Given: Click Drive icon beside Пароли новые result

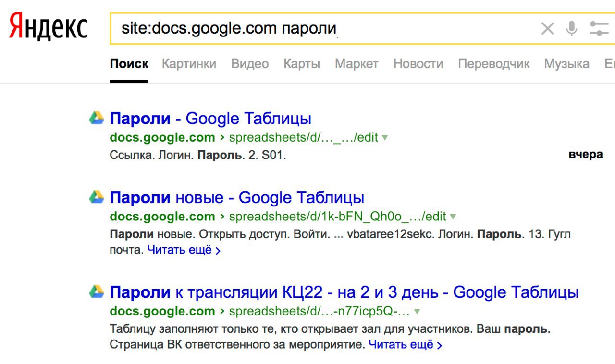Looking at the screenshot, I should (97, 197).
